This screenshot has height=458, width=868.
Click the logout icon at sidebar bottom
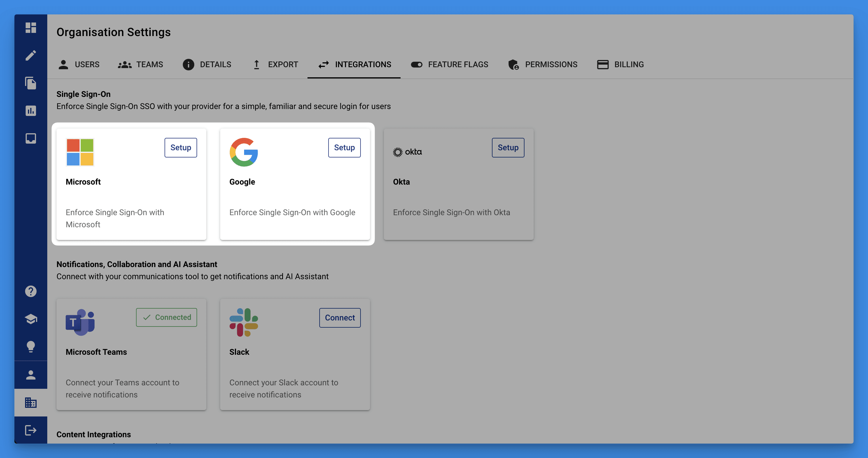click(31, 430)
